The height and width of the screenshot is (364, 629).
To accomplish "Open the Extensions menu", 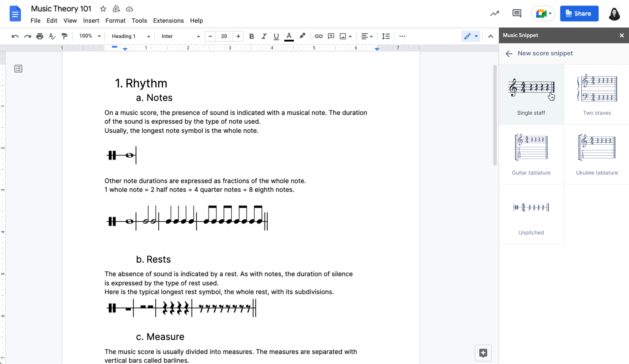I will 168,21.
